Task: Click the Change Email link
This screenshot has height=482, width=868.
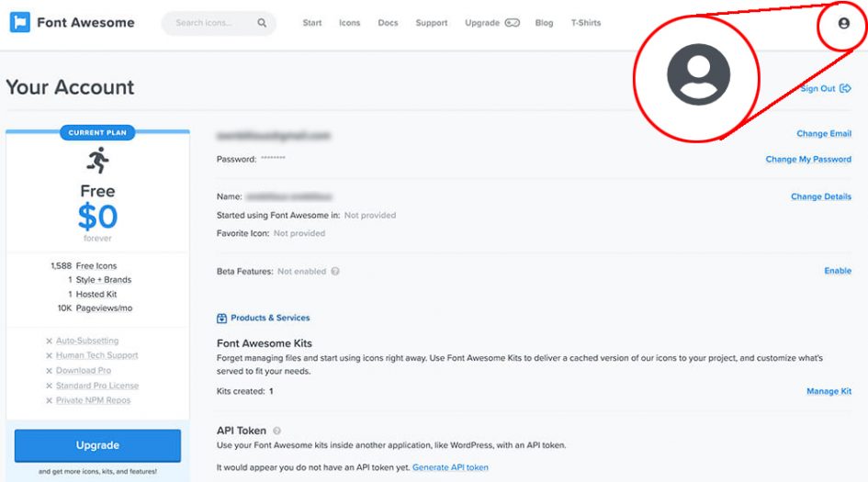Action: coord(824,133)
